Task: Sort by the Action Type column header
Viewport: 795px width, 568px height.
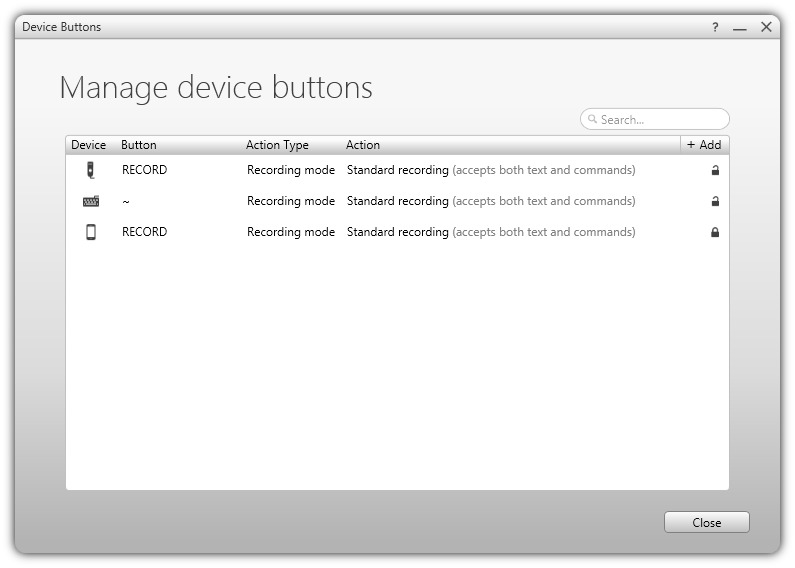Action: pos(277,145)
